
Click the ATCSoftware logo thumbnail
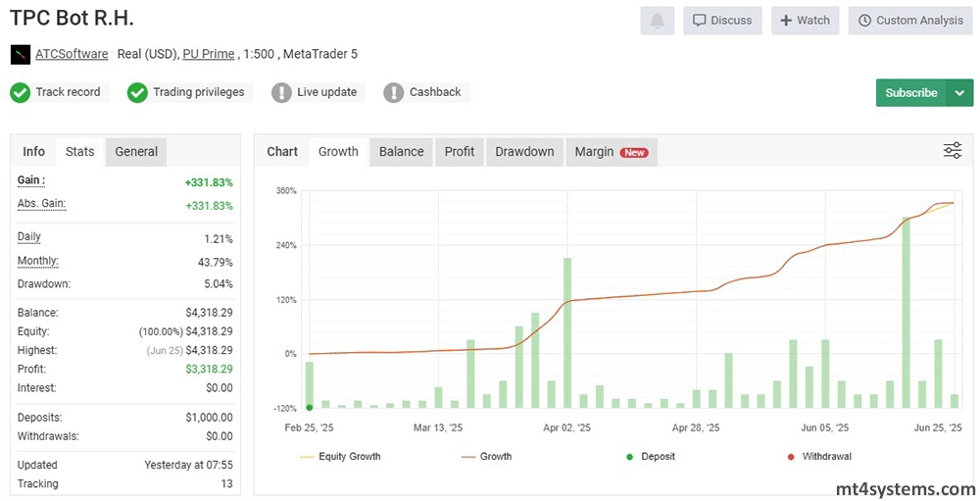(x=20, y=54)
